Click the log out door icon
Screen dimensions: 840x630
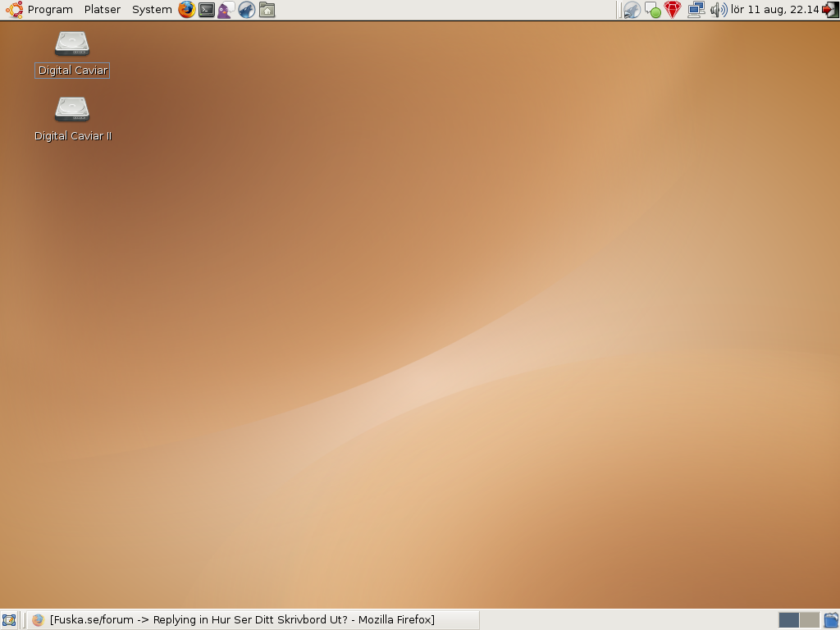(x=830, y=10)
